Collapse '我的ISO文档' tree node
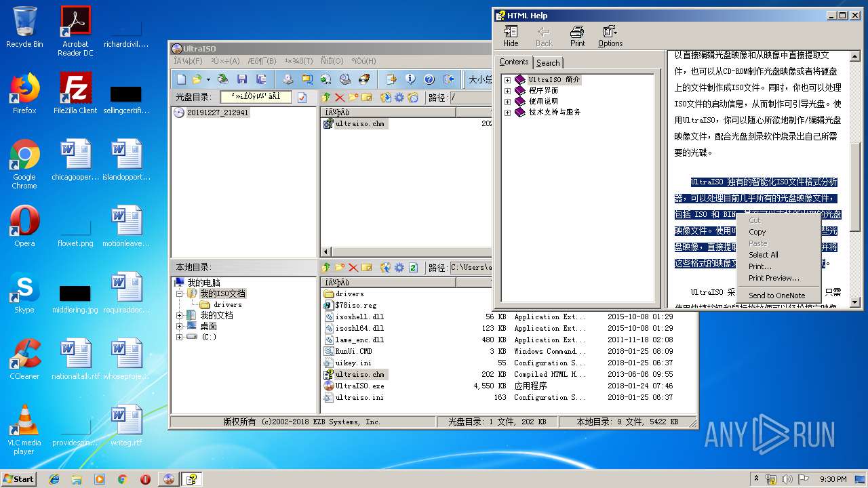 pos(180,294)
